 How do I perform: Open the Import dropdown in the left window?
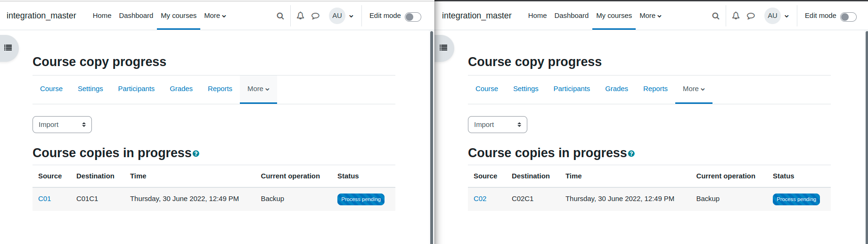[x=62, y=125]
